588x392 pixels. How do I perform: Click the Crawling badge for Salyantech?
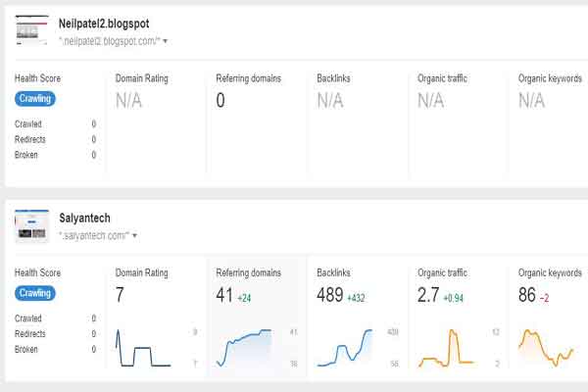(x=35, y=293)
